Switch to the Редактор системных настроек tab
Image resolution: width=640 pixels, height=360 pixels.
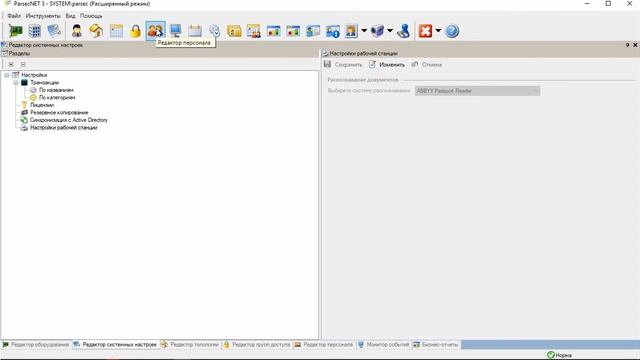[x=116, y=344]
